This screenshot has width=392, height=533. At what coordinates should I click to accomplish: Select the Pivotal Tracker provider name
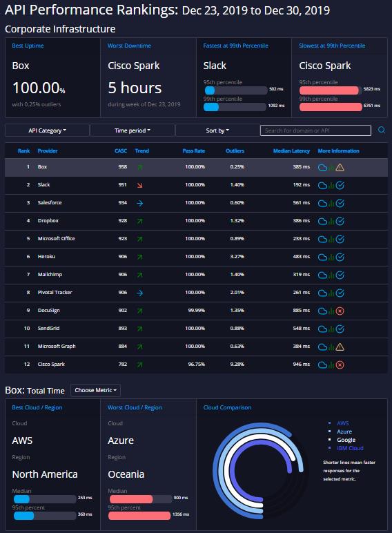tap(55, 292)
